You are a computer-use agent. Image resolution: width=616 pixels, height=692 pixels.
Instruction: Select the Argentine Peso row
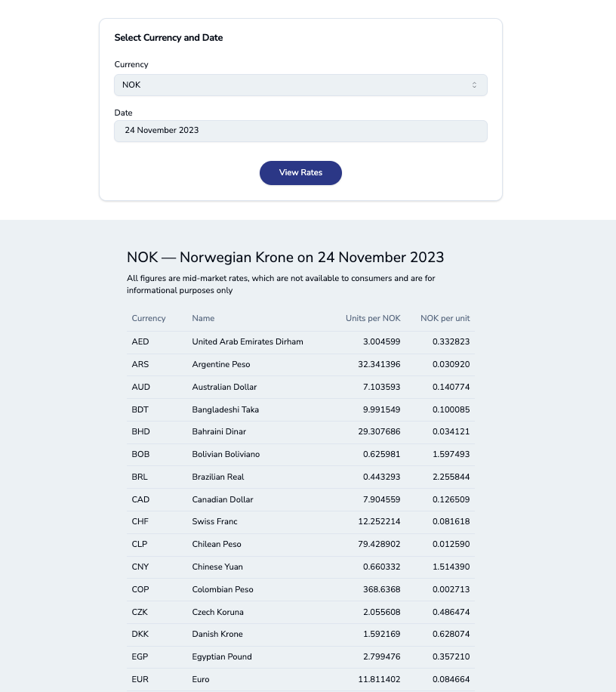(x=300, y=365)
